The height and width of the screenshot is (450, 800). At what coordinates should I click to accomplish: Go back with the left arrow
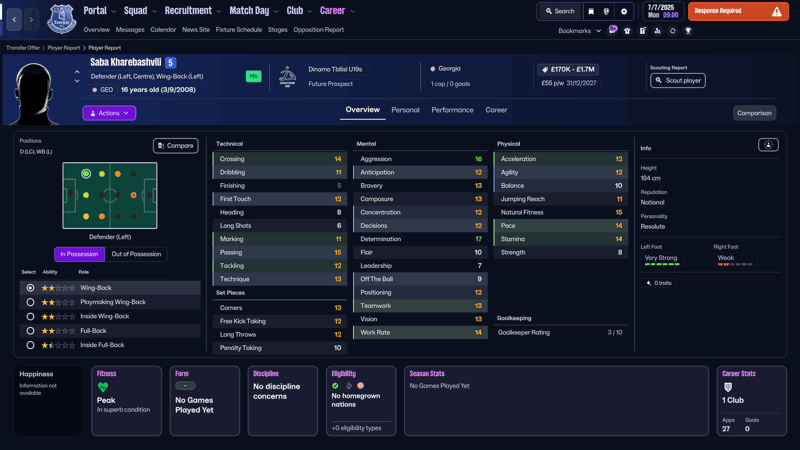click(x=14, y=19)
